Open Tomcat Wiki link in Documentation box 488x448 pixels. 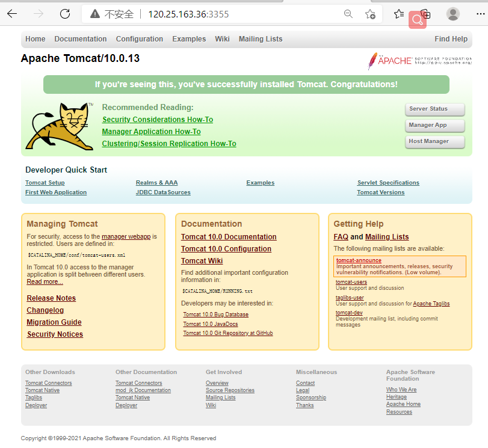click(202, 261)
